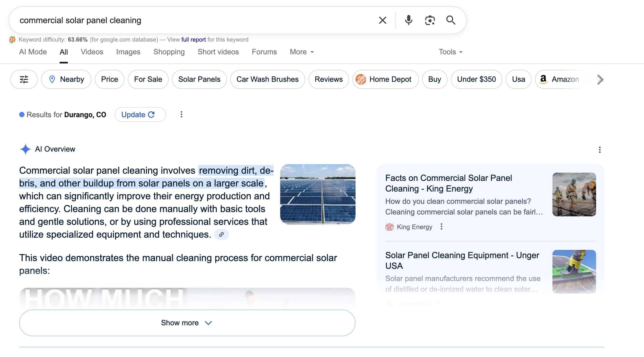Open image search camera lens

coord(430,20)
